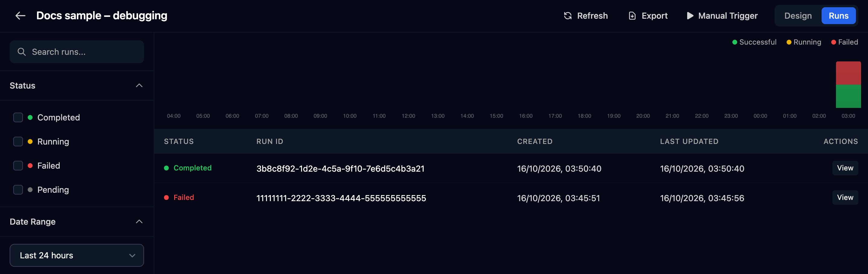
Task: Check the Completed status checkbox
Action: tap(18, 117)
